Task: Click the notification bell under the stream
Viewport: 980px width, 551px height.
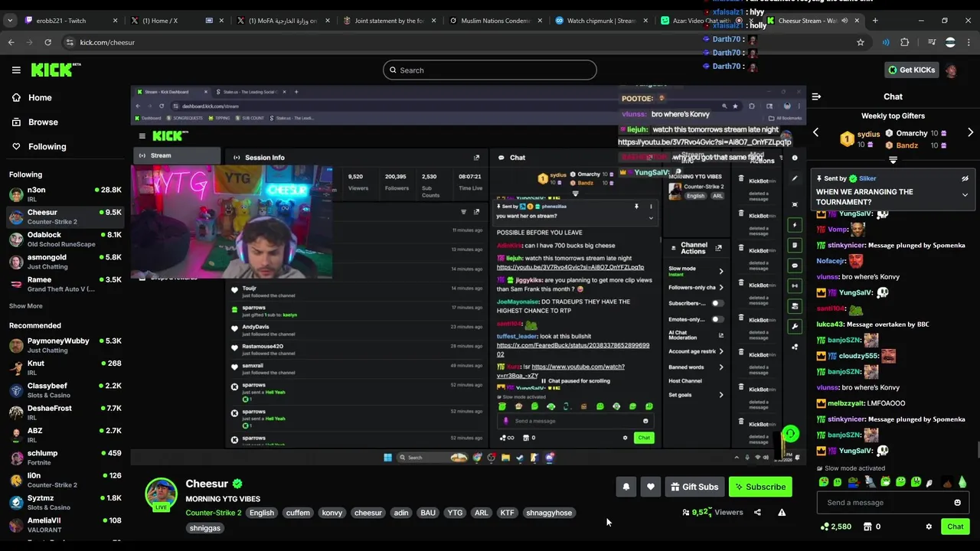Action: tap(626, 487)
